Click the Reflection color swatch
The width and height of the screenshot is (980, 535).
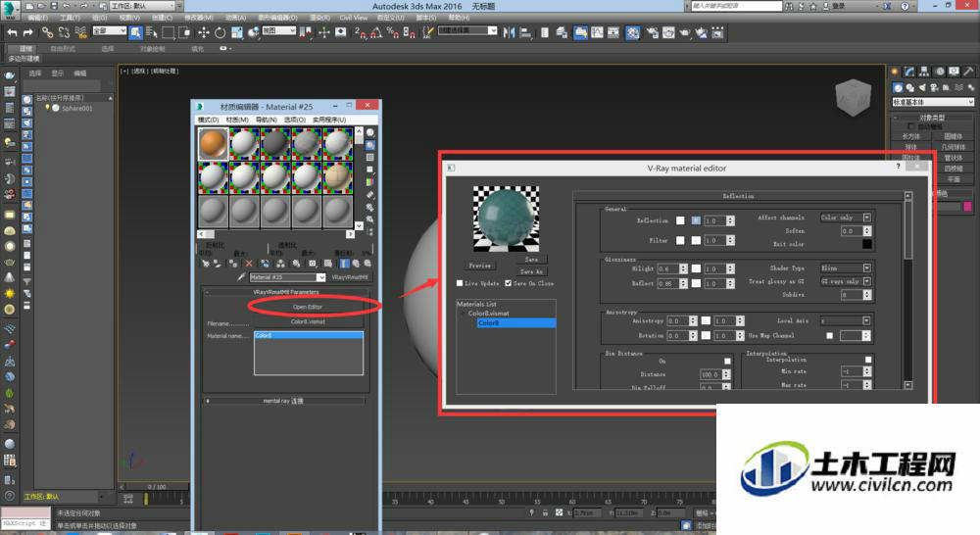tap(680, 220)
